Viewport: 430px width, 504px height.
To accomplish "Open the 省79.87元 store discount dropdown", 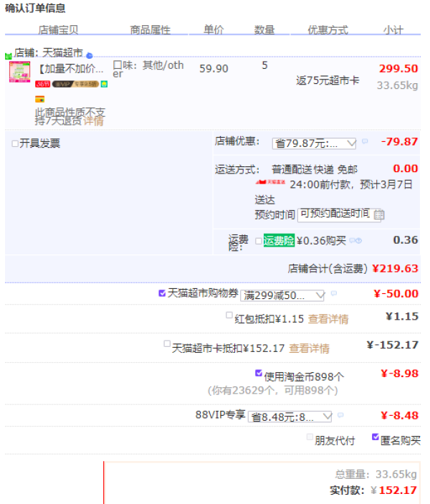I will click(315, 143).
